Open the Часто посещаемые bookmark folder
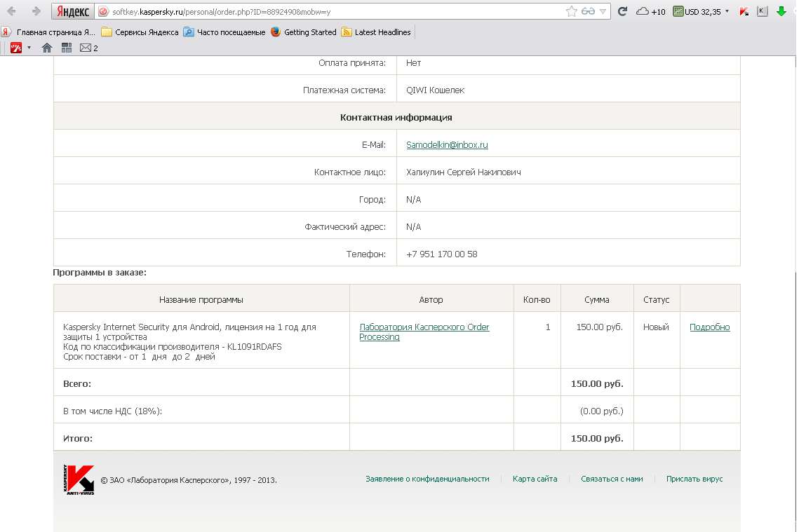Image resolution: width=799 pixels, height=532 pixels. [x=224, y=32]
